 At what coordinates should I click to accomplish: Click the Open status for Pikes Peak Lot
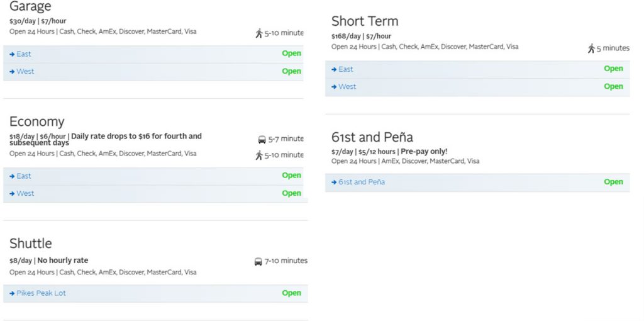[291, 293]
